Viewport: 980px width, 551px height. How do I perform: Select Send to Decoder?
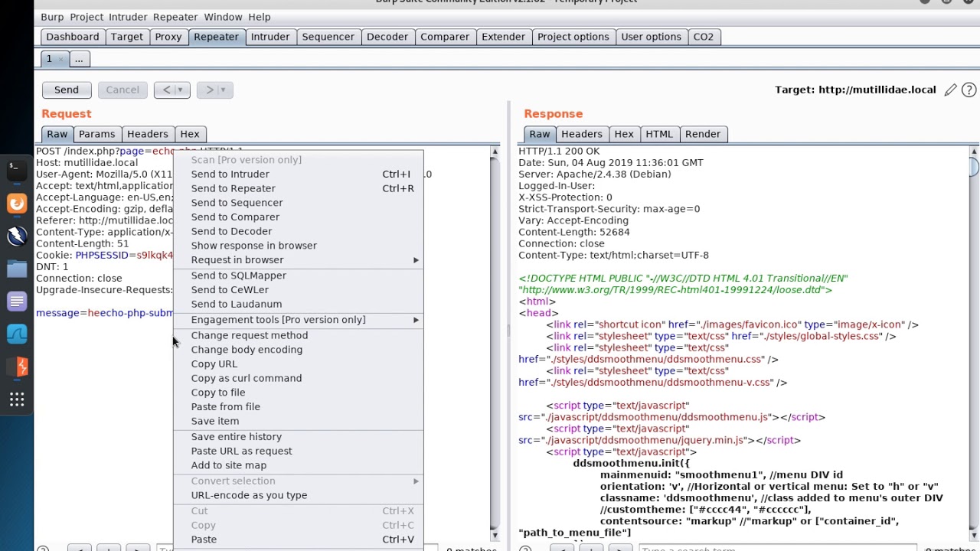click(x=299, y=231)
